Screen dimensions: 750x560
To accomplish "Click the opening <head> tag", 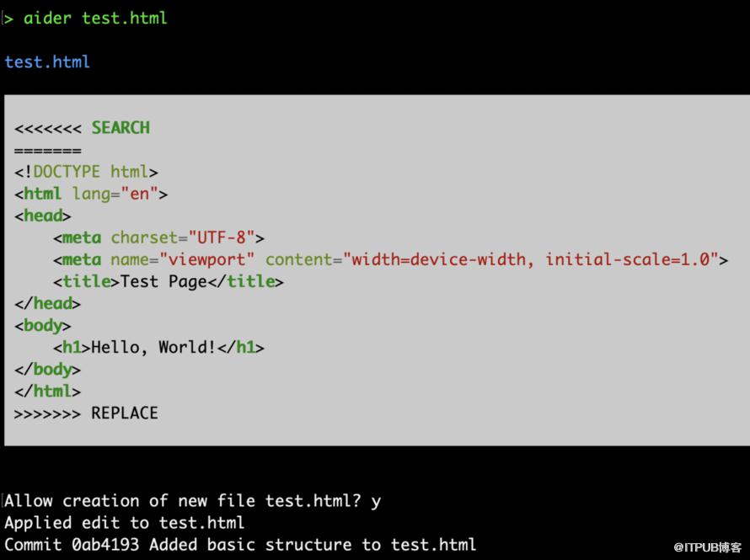I will tap(43, 216).
